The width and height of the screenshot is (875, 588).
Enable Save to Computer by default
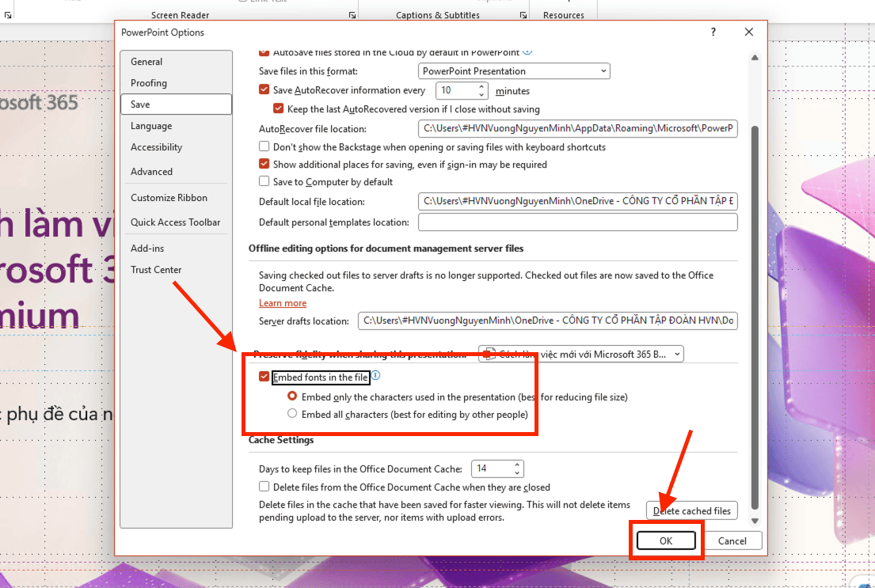pyautogui.click(x=264, y=181)
